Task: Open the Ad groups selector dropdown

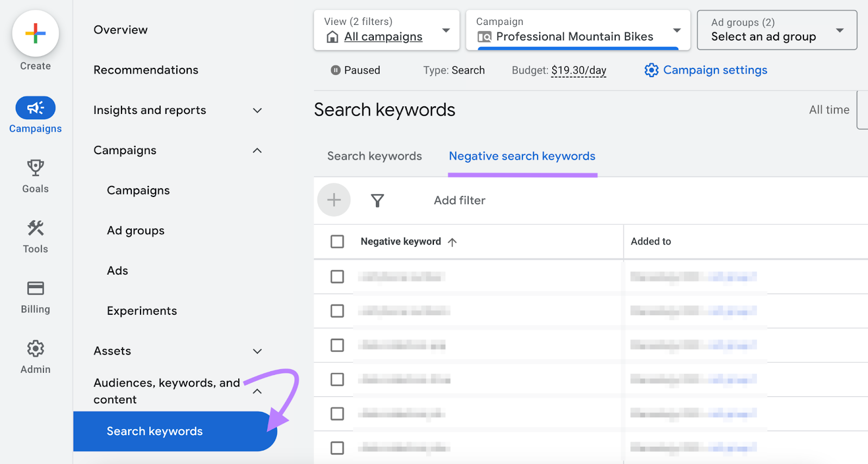Action: [776, 30]
